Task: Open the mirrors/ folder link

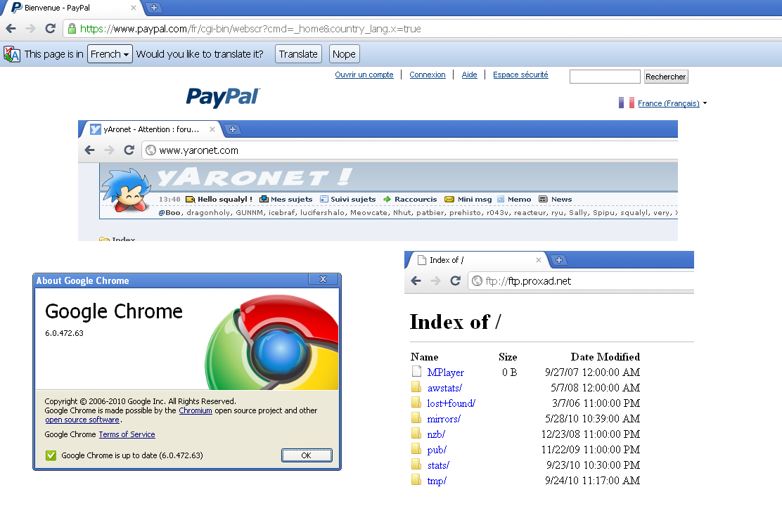Action: pyautogui.click(x=444, y=419)
